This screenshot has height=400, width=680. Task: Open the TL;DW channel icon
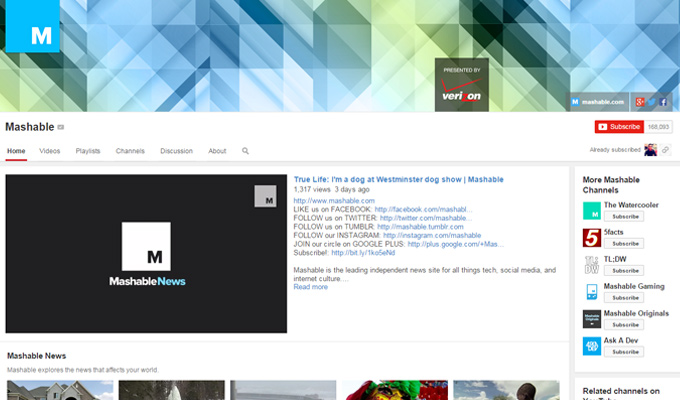coord(592,265)
